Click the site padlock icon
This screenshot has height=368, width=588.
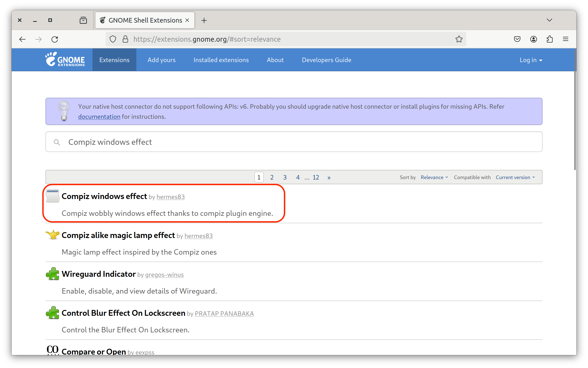[125, 39]
